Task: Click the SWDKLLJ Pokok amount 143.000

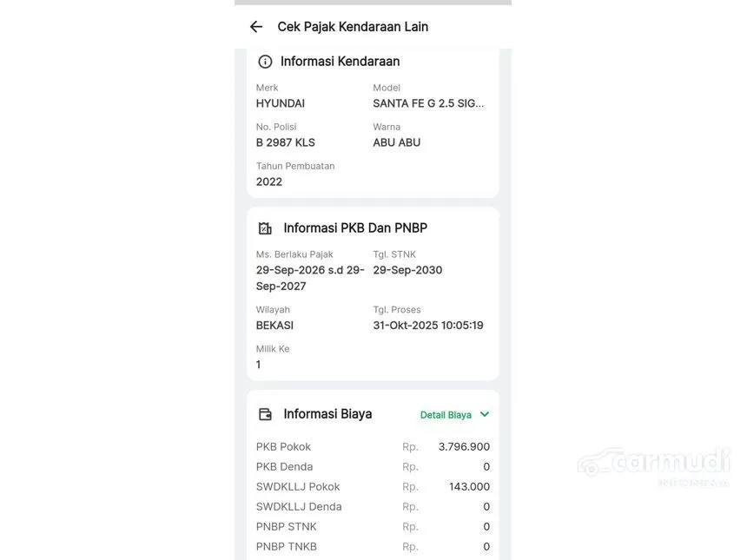Action: (469, 487)
